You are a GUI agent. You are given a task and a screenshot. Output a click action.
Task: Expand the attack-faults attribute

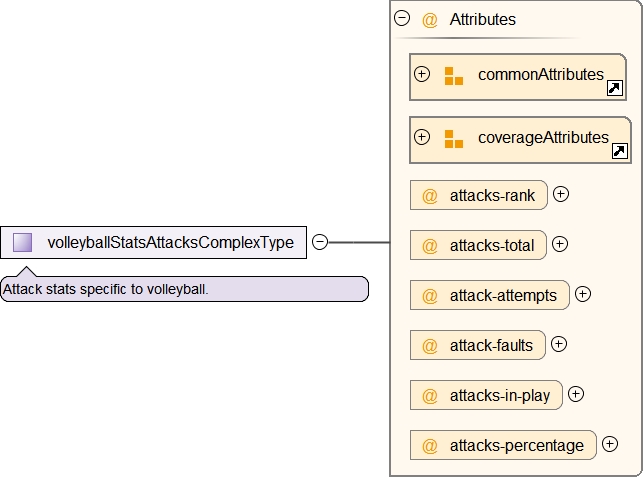[x=559, y=344]
